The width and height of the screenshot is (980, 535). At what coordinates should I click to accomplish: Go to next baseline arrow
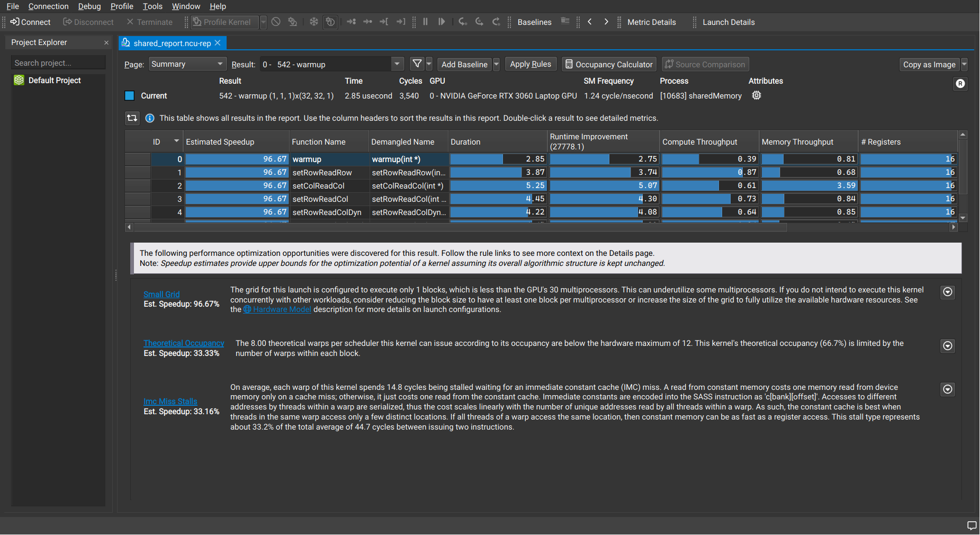point(606,22)
